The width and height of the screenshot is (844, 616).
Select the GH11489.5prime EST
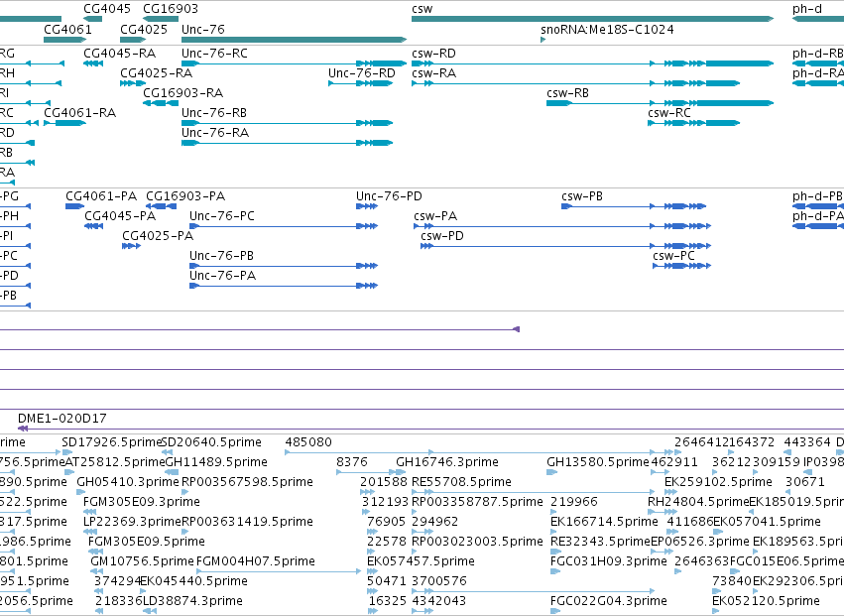(x=172, y=472)
